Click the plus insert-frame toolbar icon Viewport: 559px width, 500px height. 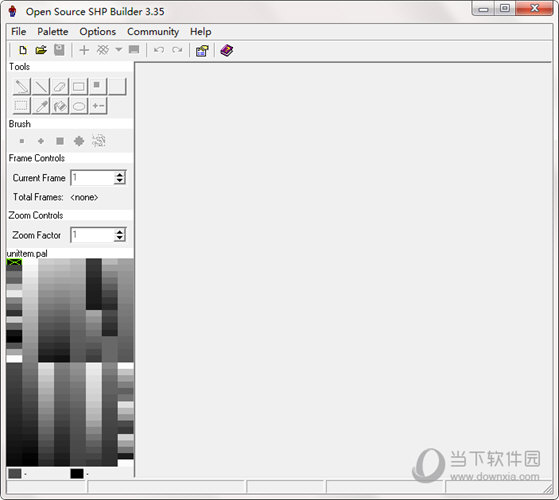tap(84, 50)
